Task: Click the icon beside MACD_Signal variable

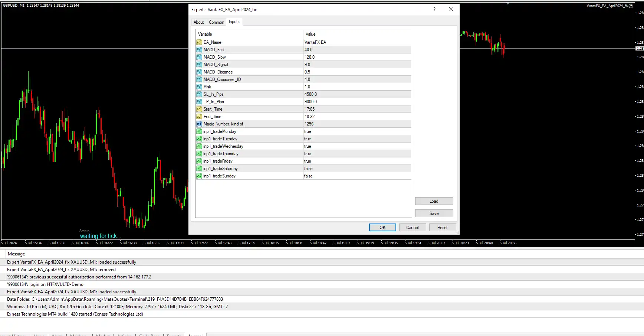Action: click(199, 65)
